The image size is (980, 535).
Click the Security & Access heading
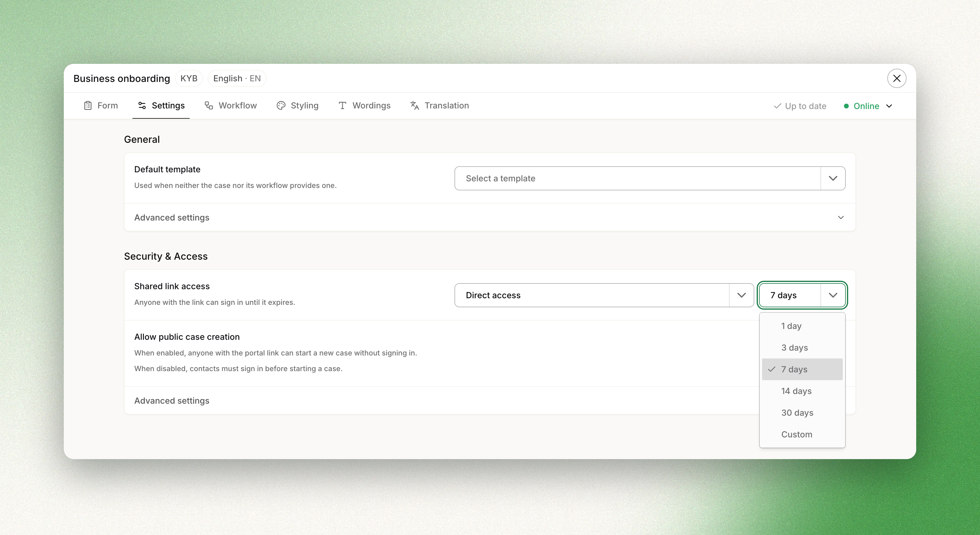[166, 256]
